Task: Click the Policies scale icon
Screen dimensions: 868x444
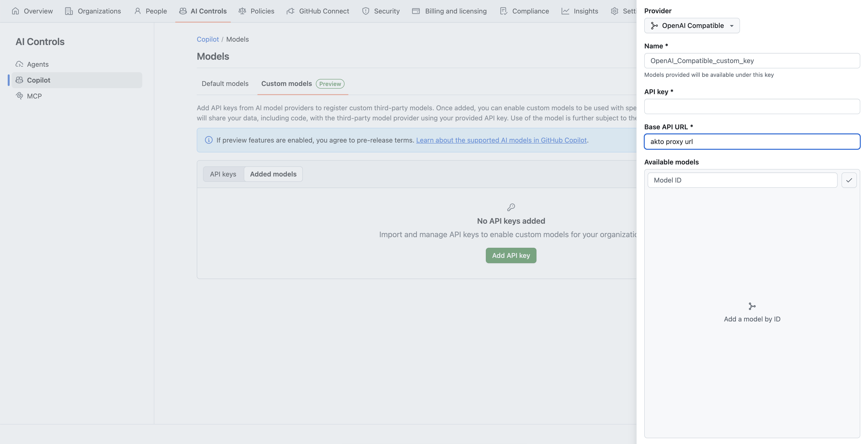Action: click(242, 11)
